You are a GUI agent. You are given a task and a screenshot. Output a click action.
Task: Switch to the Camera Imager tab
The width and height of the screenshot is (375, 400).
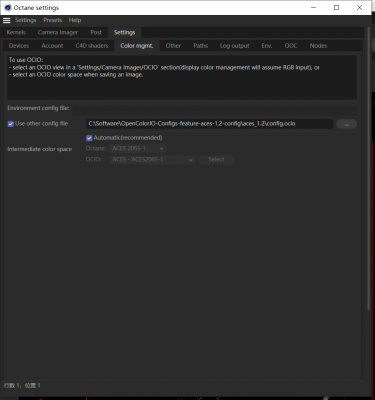(x=58, y=32)
